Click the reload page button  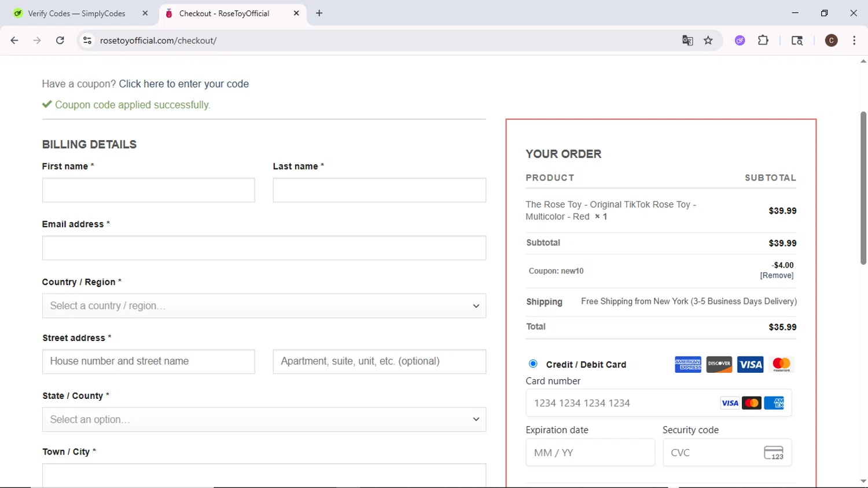pyautogui.click(x=60, y=41)
